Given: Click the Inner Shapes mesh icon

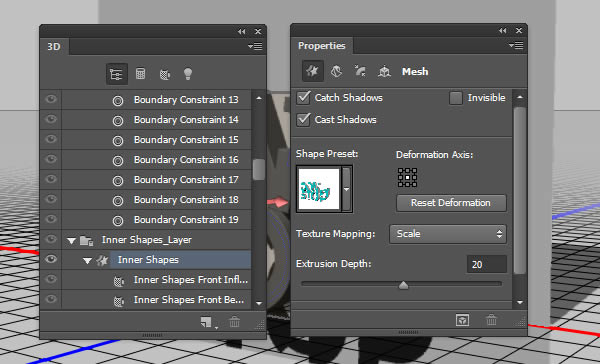Looking at the screenshot, I should [x=102, y=261].
